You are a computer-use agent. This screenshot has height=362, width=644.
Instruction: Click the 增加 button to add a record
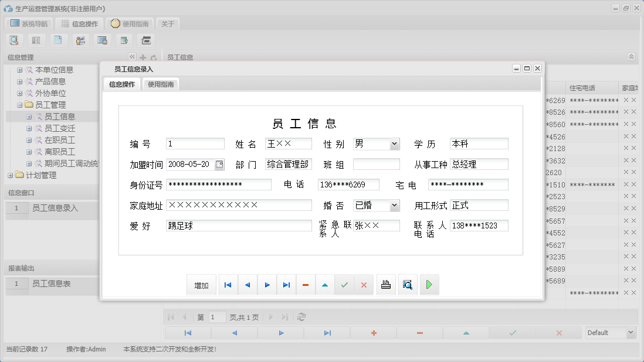[201, 284]
